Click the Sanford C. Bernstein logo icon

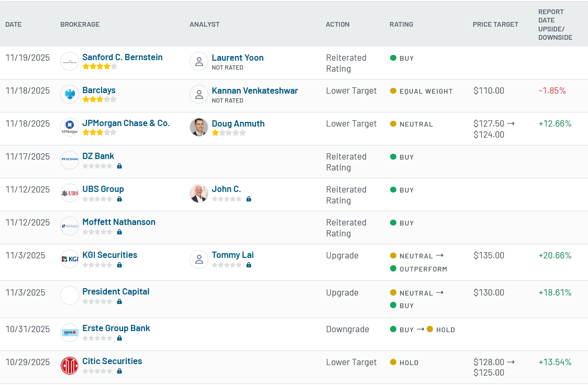69,61
